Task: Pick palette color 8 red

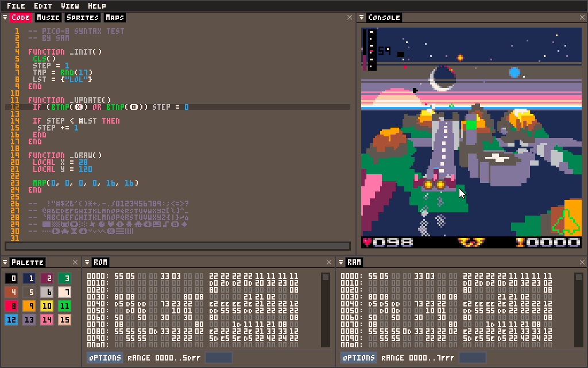Action: 11,306
